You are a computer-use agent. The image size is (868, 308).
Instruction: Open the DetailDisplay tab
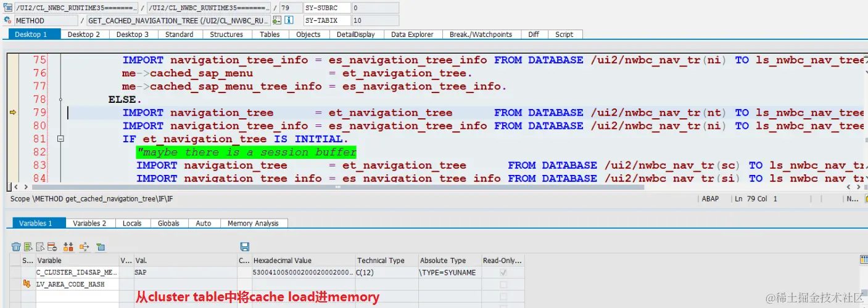[356, 34]
